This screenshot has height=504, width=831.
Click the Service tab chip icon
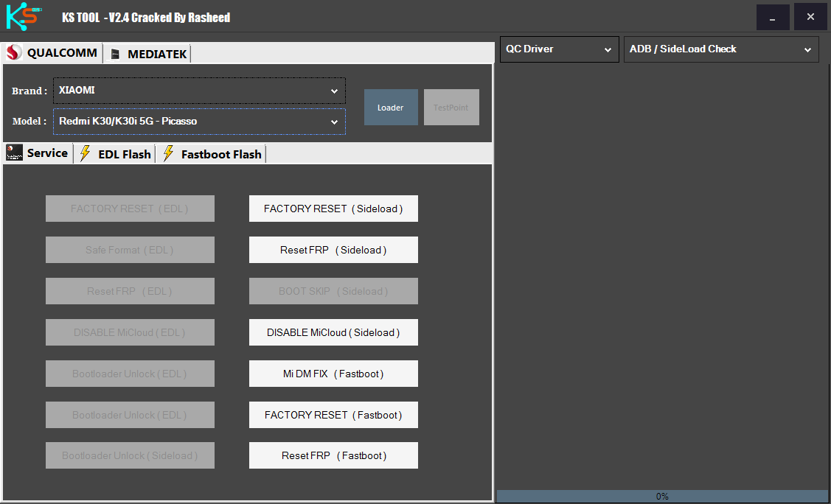[14, 153]
